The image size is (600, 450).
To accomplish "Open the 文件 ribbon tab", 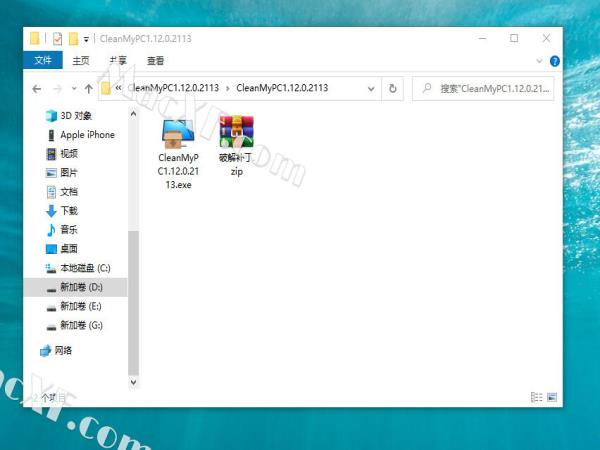I will click(x=43, y=60).
